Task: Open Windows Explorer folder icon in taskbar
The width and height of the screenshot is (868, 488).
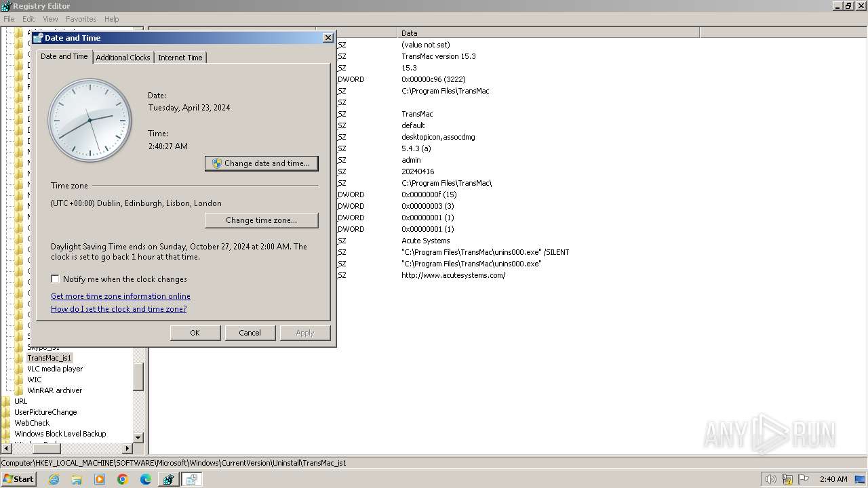Action: pos(77,479)
